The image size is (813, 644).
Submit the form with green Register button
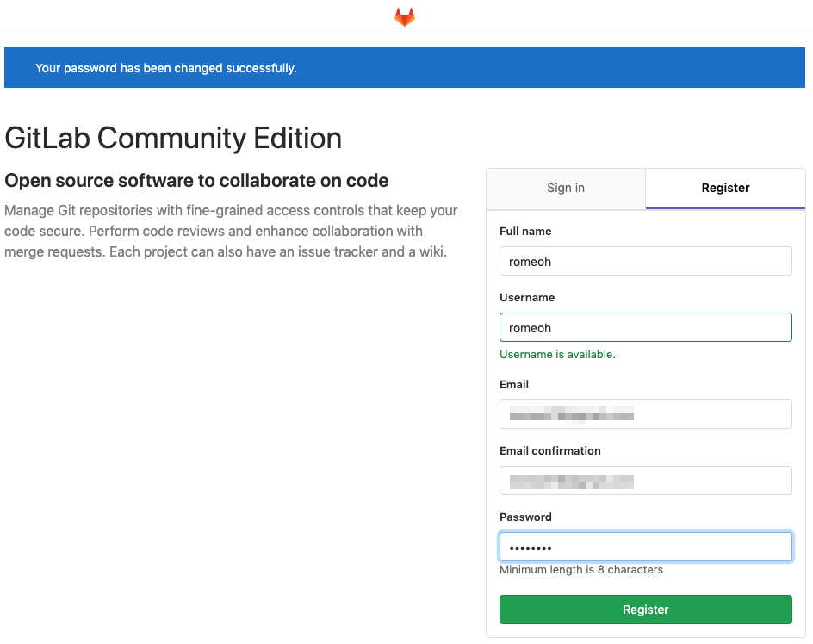[646, 610]
